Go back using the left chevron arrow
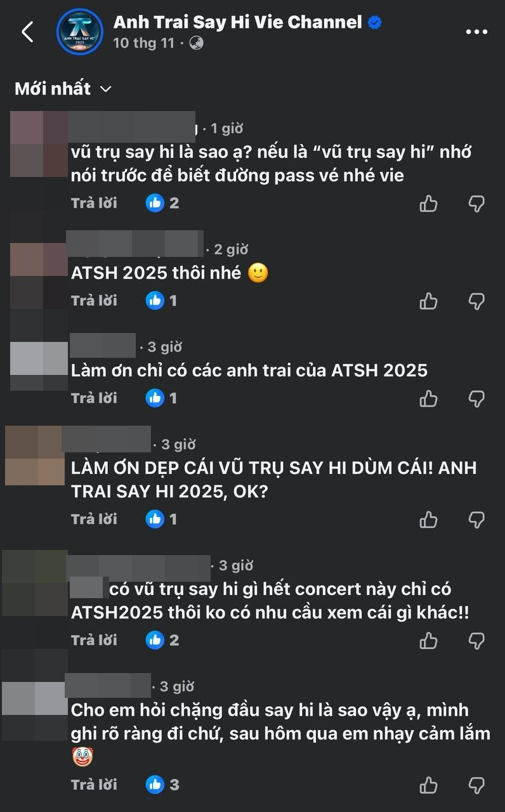 click(x=27, y=31)
